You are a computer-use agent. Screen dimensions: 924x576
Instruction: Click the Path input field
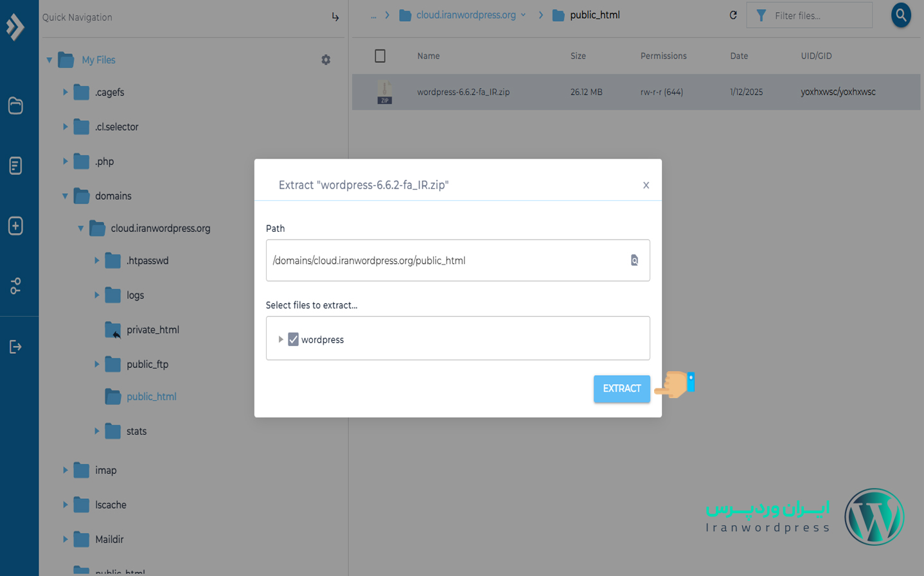458,260
